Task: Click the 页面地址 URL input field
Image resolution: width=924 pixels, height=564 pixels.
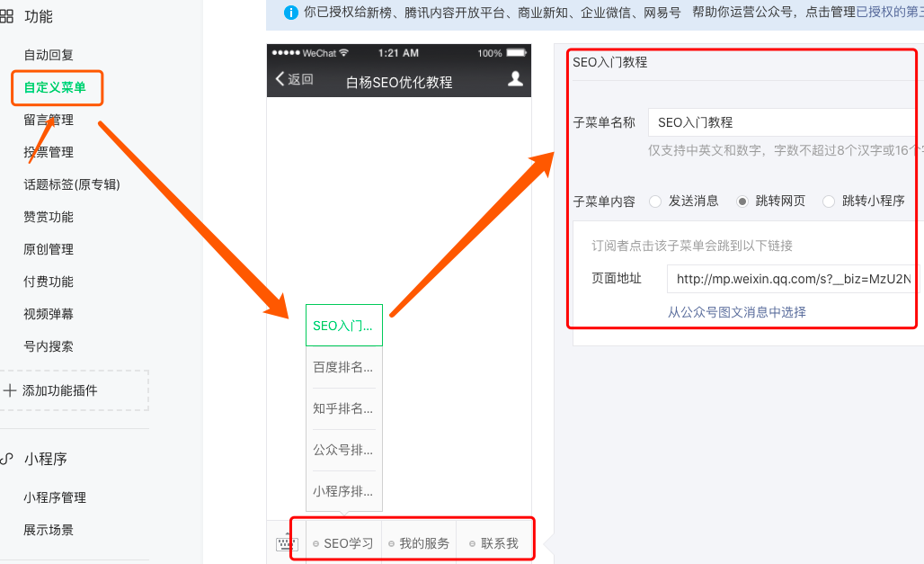Action: 791,280
